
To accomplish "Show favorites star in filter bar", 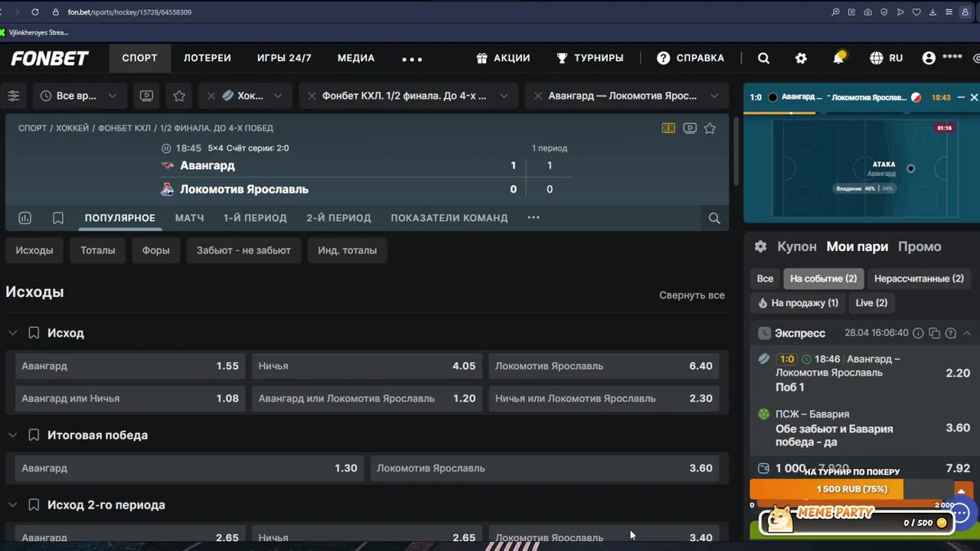I will (x=179, y=96).
